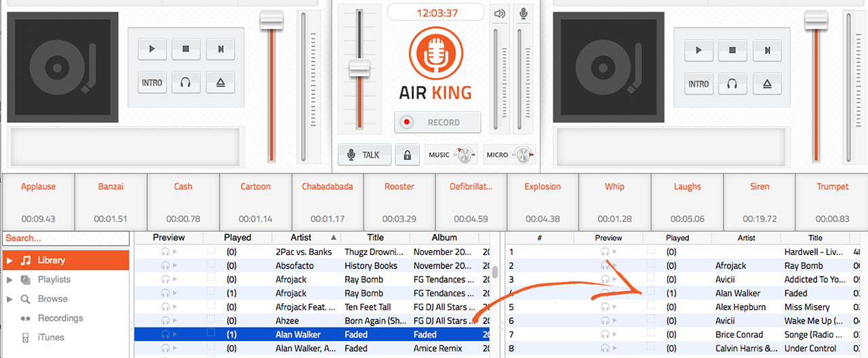
Task: Reverse the Artist column sort arrow
Action: point(333,237)
